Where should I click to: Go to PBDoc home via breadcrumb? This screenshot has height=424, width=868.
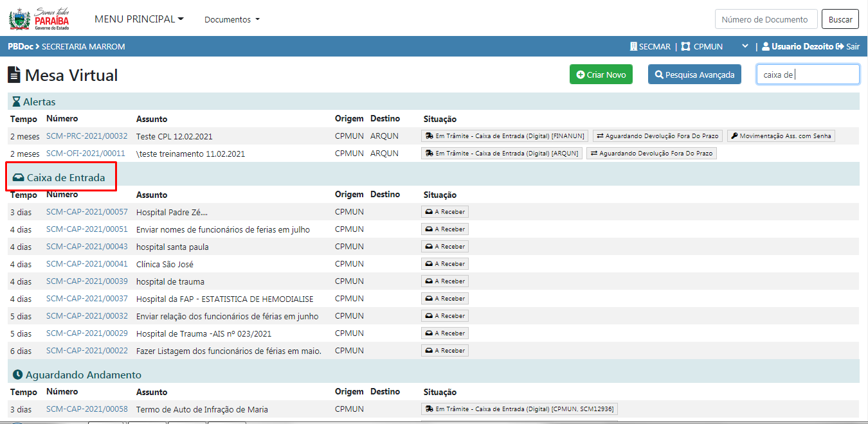pyautogui.click(x=21, y=46)
